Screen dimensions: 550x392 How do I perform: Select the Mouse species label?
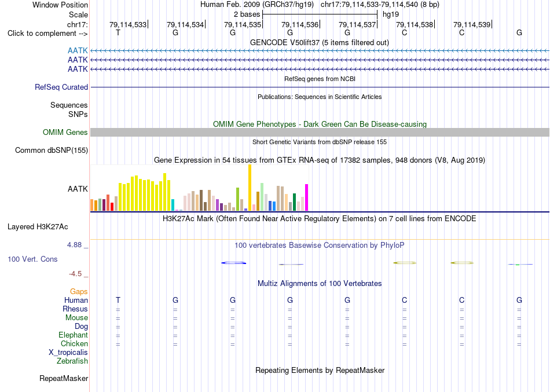click(x=76, y=318)
